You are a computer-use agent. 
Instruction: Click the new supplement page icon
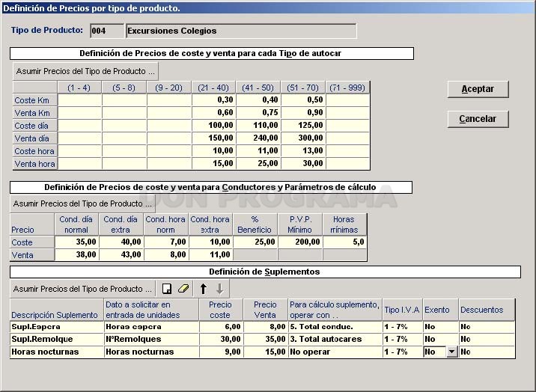pos(166,289)
